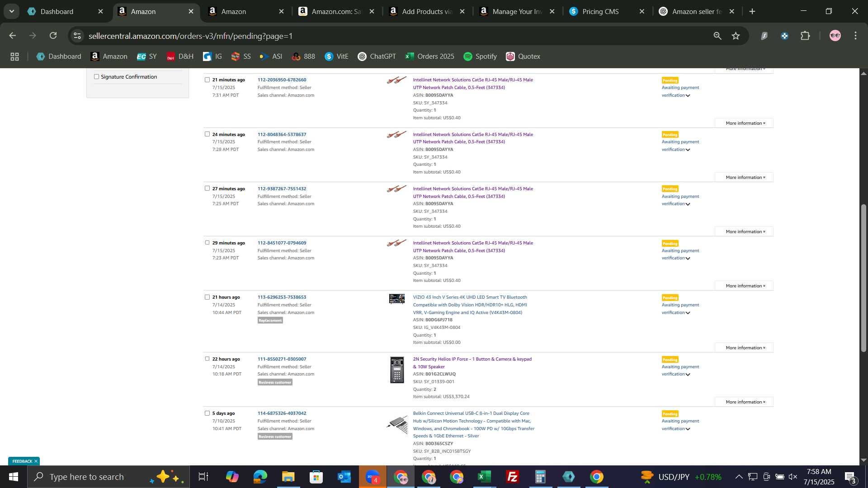Screen dimensions: 868x488
Task: Open VIZIO 43 Inch V Series product link
Action: pos(470,305)
